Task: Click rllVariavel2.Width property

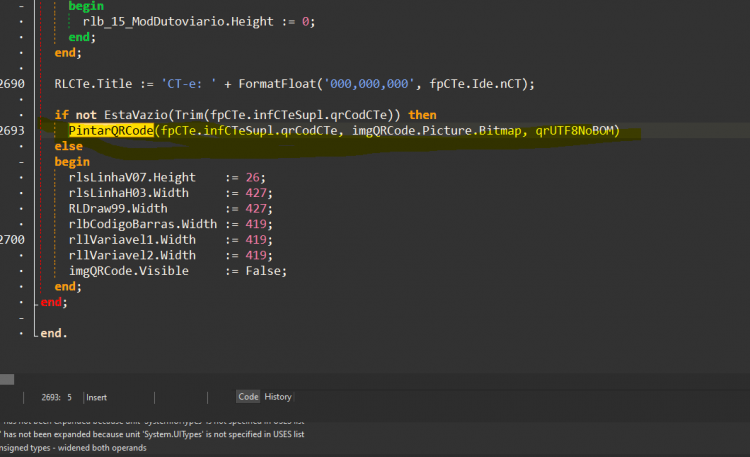Action: (132, 255)
